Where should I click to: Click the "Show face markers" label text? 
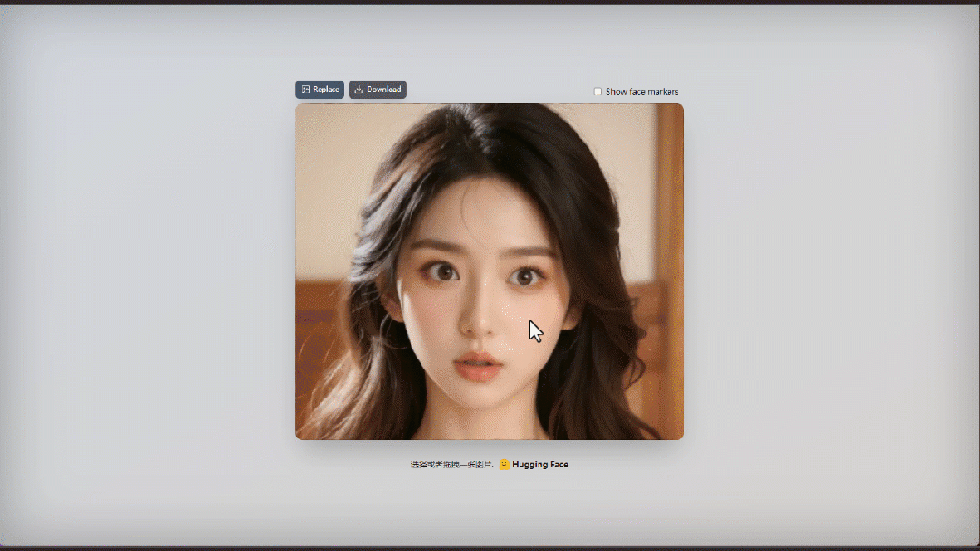click(x=642, y=92)
